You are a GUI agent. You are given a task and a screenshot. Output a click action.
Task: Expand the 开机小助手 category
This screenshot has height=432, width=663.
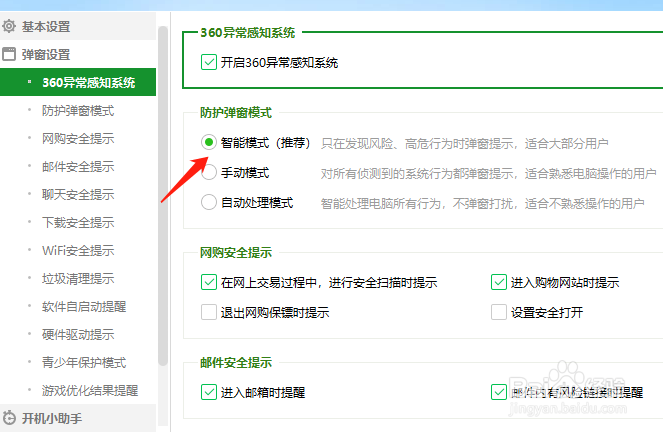click(78, 418)
